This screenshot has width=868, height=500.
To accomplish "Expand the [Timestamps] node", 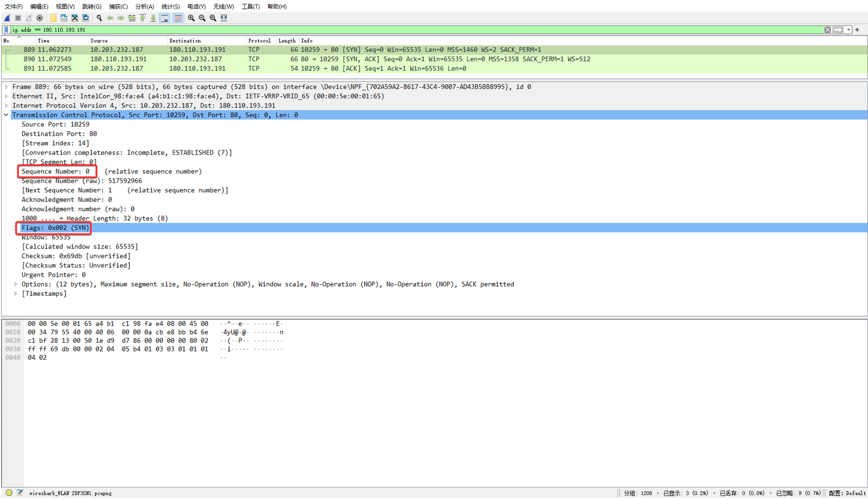I will 16,294.
